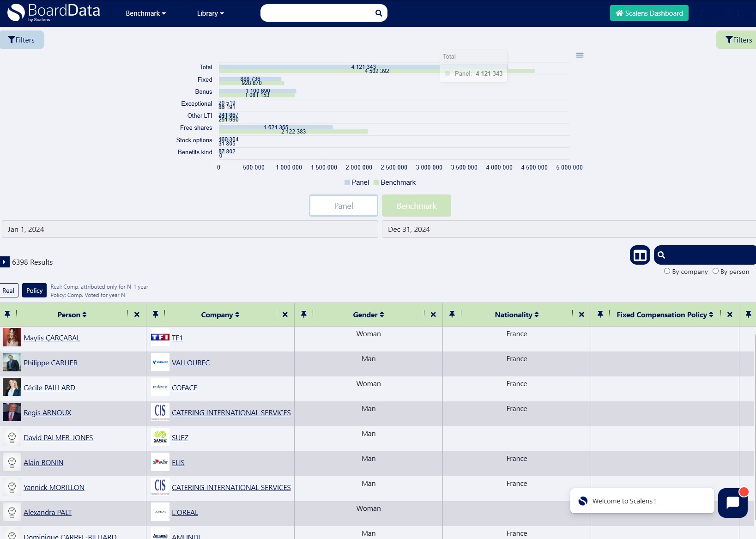The width and height of the screenshot is (756, 539).
Task: Click the left Filters funnel icon
Action: coord(12,40)
